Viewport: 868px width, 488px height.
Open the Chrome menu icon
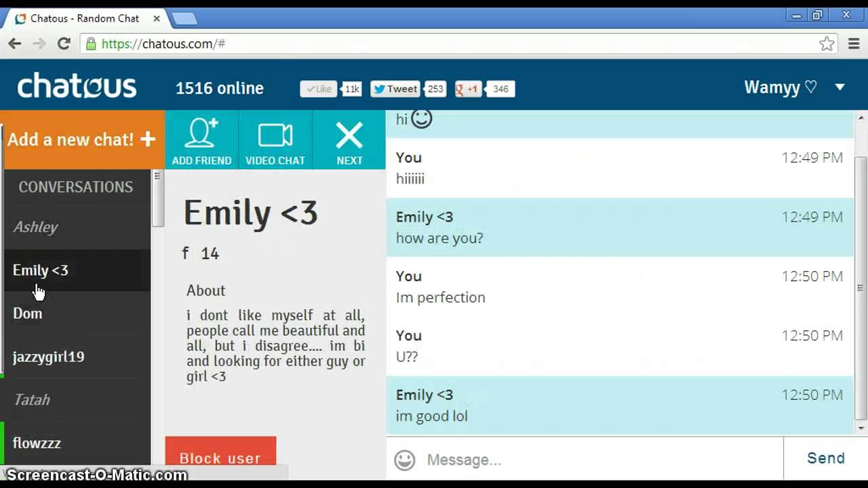[x=854, y=44]
